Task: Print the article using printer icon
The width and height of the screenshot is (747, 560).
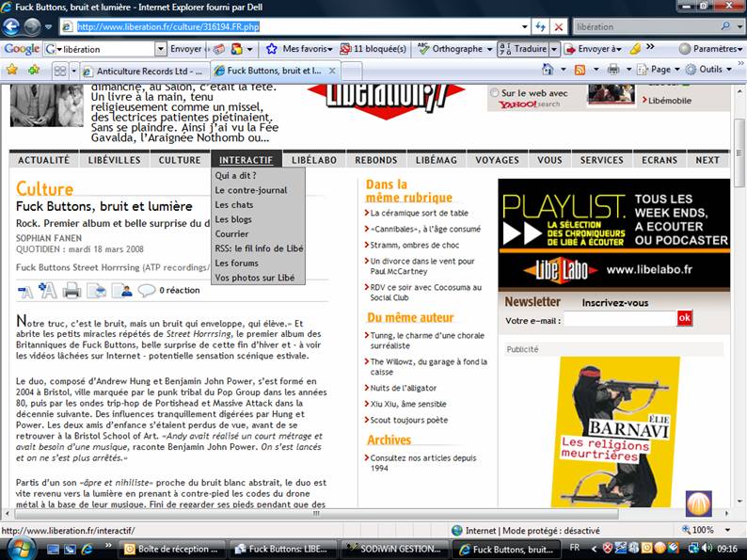Action: coord(72,291)
